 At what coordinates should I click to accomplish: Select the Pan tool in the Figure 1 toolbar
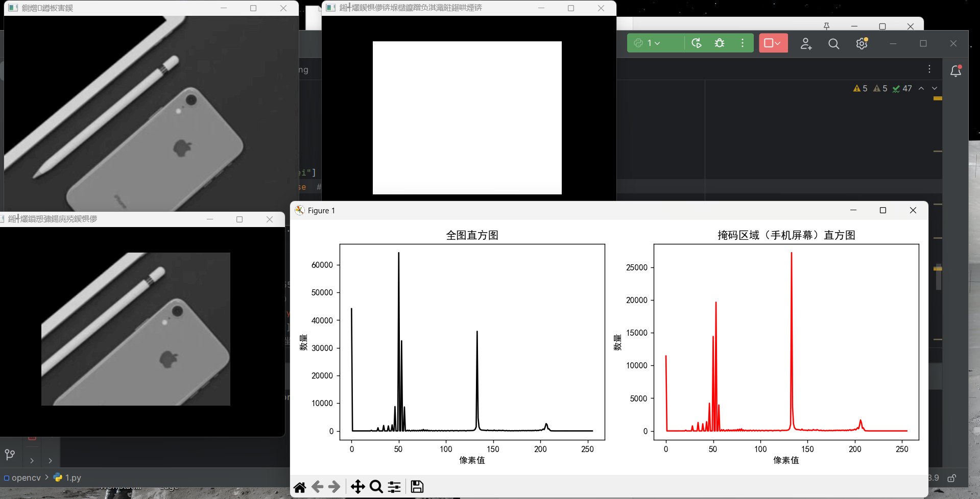pos(358,487)
